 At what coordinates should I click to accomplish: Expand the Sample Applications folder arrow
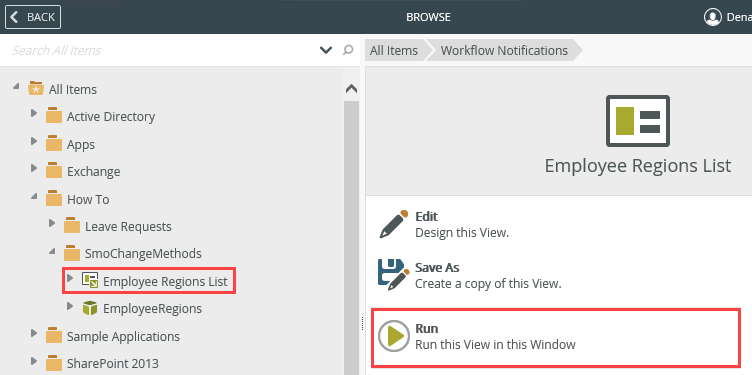(x=34, y=333)
